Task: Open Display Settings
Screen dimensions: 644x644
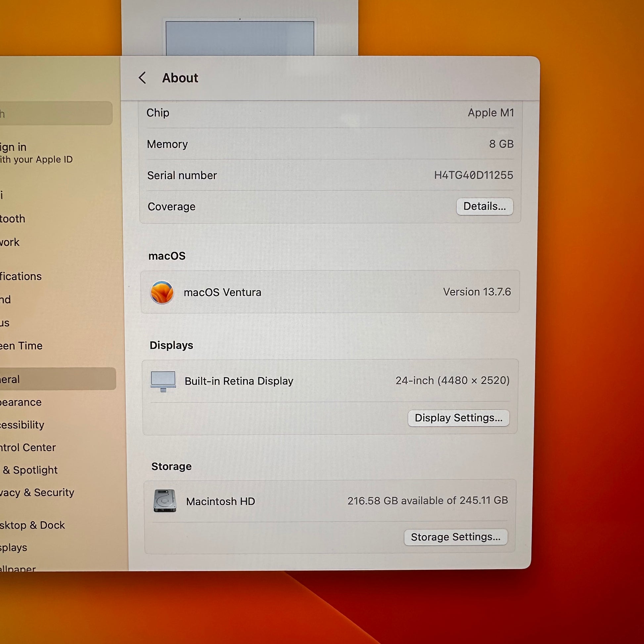Action: click(x=459, y=418)
